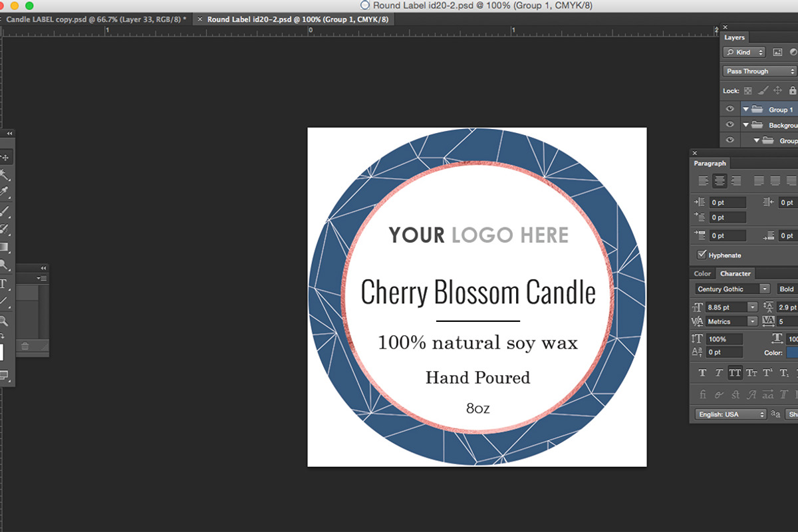798x532 pixels.
Task: Switch to the Color panel tab
Action: tap(703, 273)
